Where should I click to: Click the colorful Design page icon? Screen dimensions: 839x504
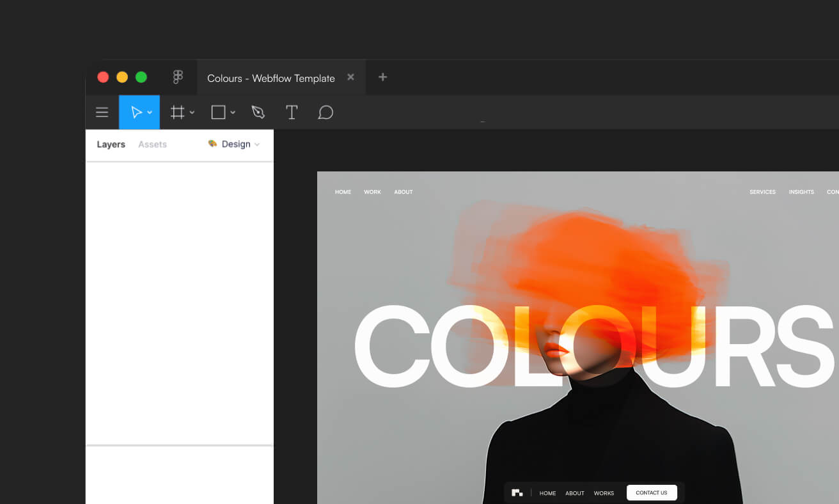click(x=212, y=144)
